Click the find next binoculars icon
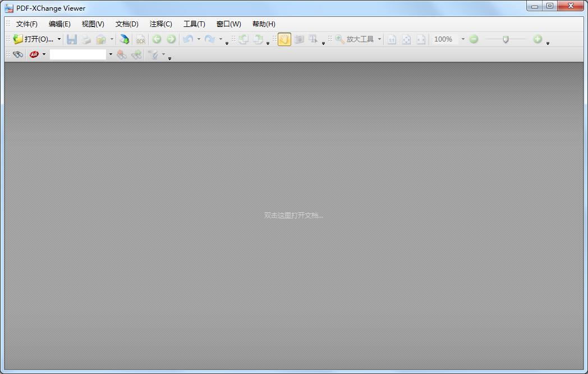Screen dimensions: 588x374 point(136,54)
